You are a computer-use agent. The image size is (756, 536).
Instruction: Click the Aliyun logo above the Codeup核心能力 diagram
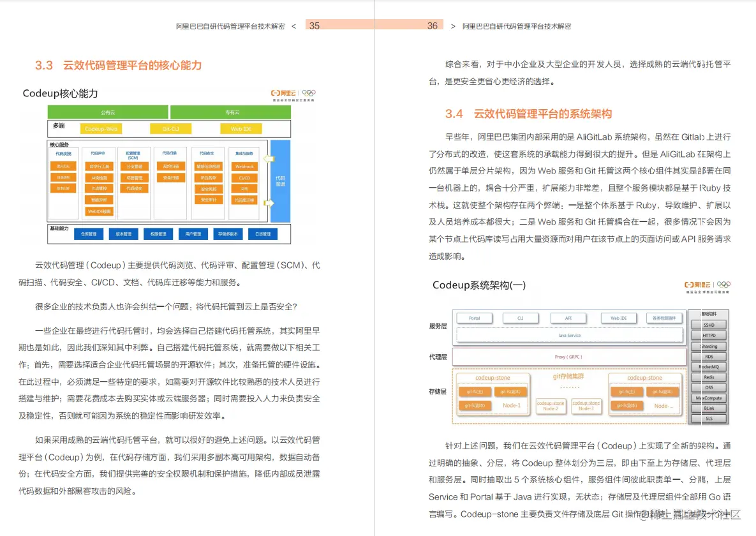click(x=293, y=94)
